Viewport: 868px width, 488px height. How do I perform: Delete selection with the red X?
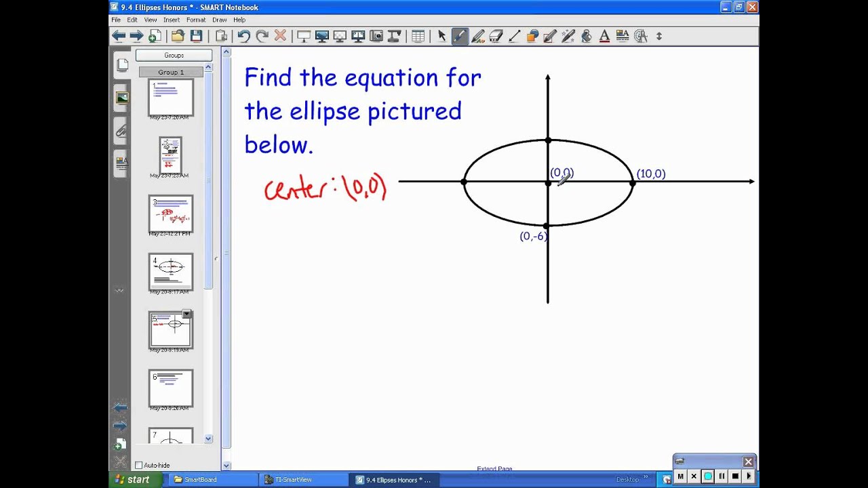coord(280,36)
